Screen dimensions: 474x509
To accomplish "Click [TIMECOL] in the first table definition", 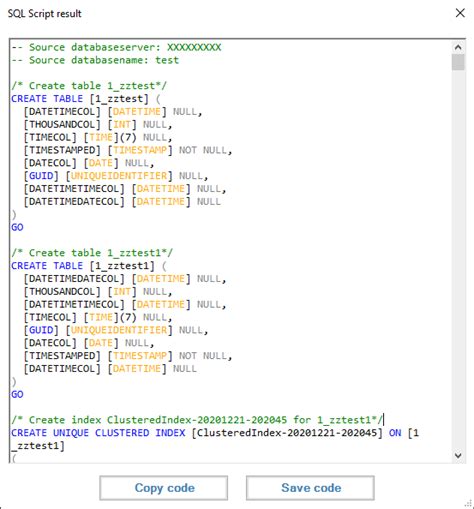I will coord(50,137).
